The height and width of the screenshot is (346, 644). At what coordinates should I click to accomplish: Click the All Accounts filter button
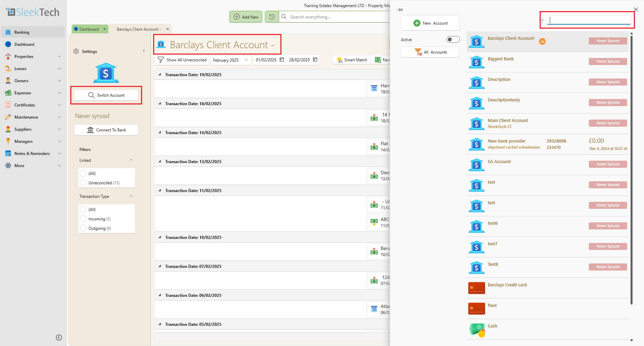click(x=430, y=52)
